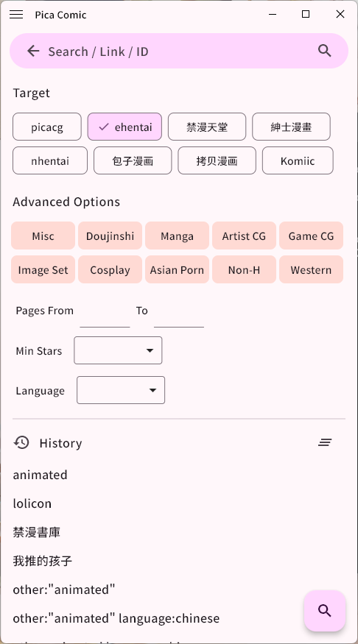The height and width of the screenshot is (644, 358).
Task: Toggle the Western category filter
Action: (x=311, y=270)
